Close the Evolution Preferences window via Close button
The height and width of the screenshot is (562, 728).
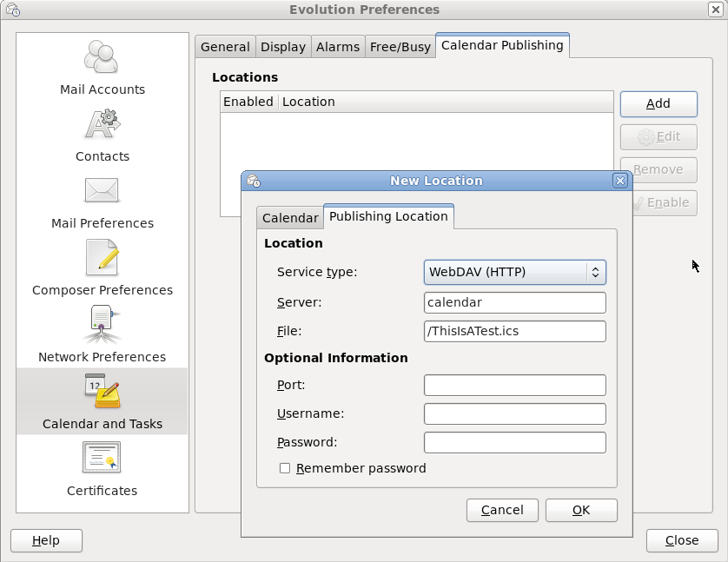tap(682, 540)
